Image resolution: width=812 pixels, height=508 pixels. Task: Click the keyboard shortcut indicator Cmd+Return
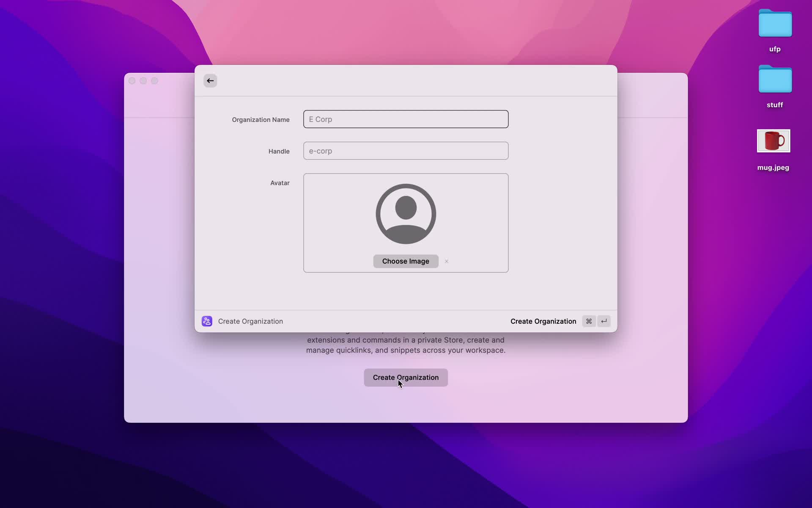point(596,321)
